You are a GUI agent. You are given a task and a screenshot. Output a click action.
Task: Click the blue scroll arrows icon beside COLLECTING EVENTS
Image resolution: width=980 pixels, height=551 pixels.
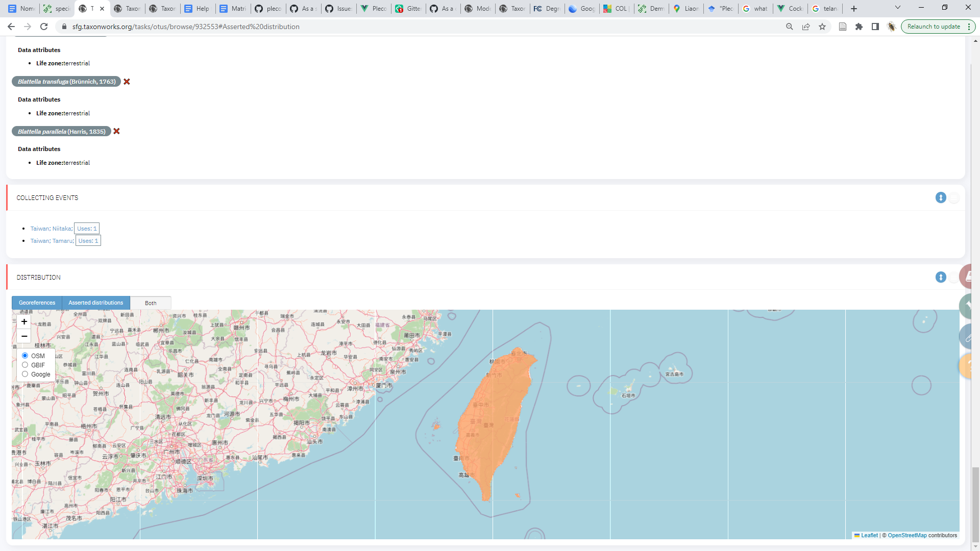pyautogui.click(x=941, y=197)
